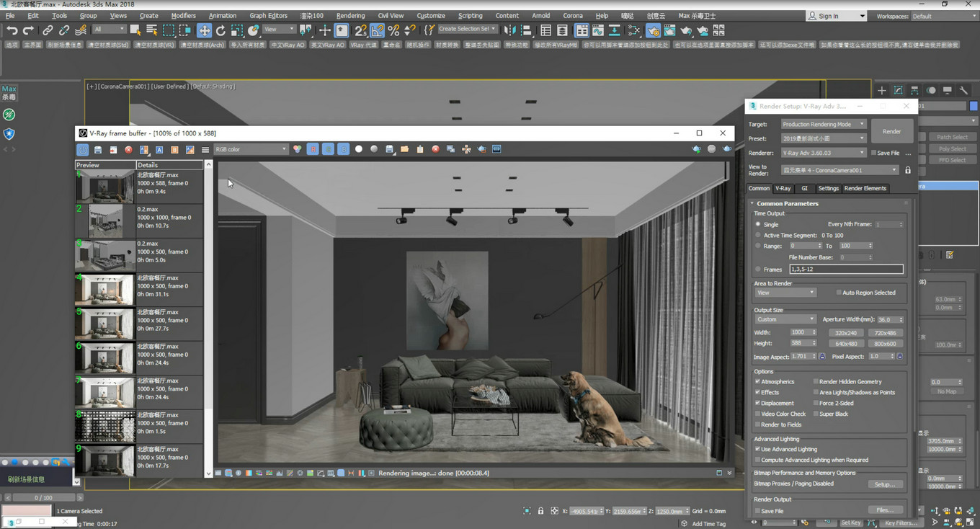Open the Utilities wrench panel icon

(963, 90)
